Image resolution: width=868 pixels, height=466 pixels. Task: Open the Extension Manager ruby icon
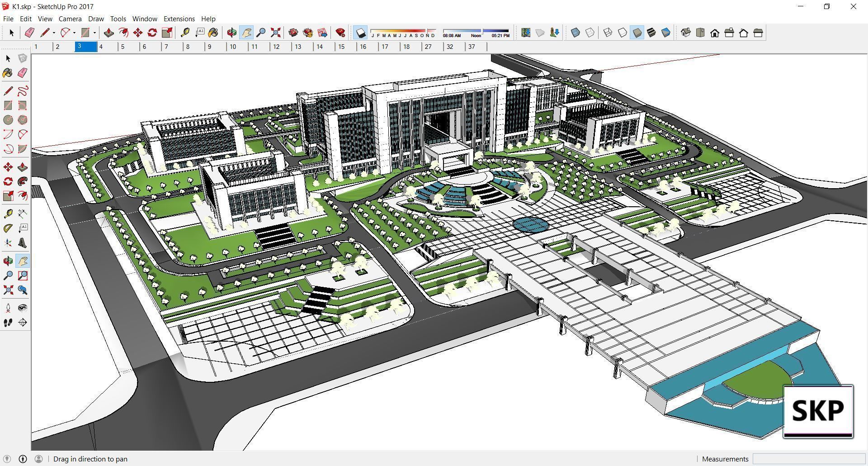pos(340,33)
